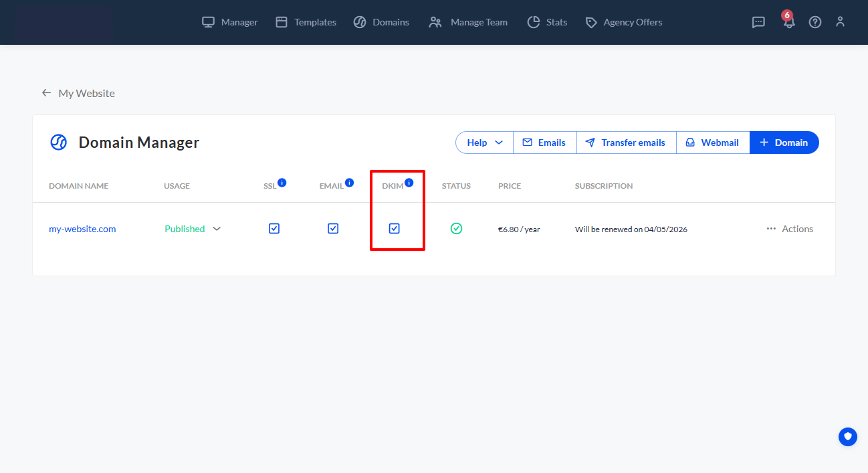This screenshot has width=868, height=473.
Task: Uncheck the DKIM checkbox for my-website.com
Action: coord(395,228)
